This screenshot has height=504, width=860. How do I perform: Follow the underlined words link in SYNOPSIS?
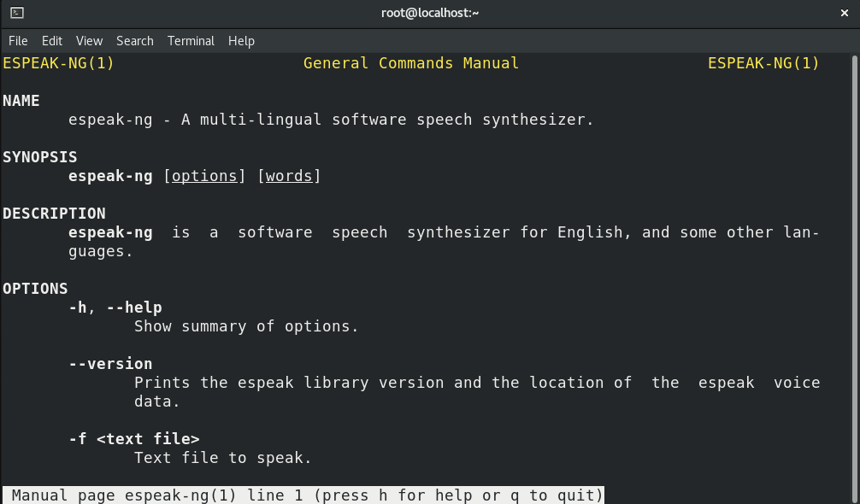[x=290, y=176]
